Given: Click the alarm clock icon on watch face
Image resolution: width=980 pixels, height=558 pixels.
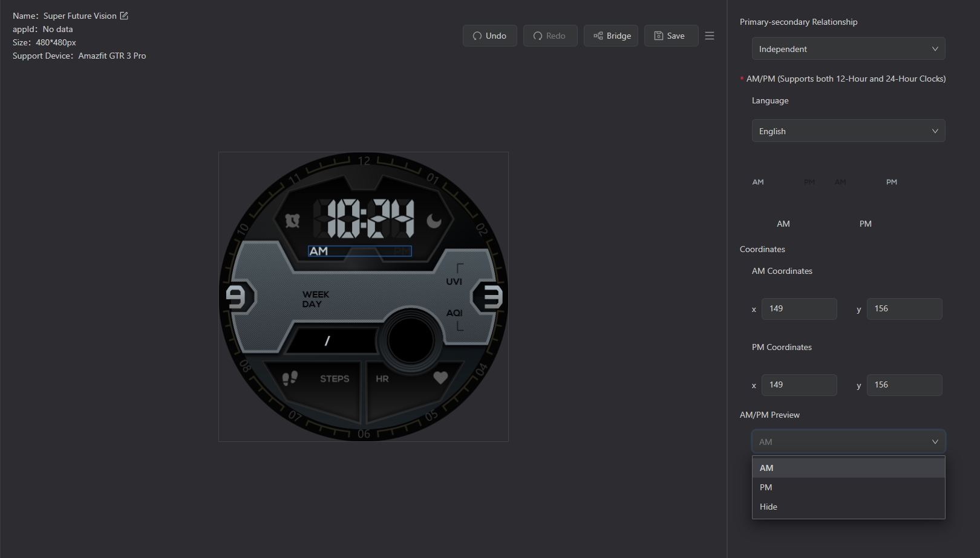Looking at the screenshot, I should 292,221.
